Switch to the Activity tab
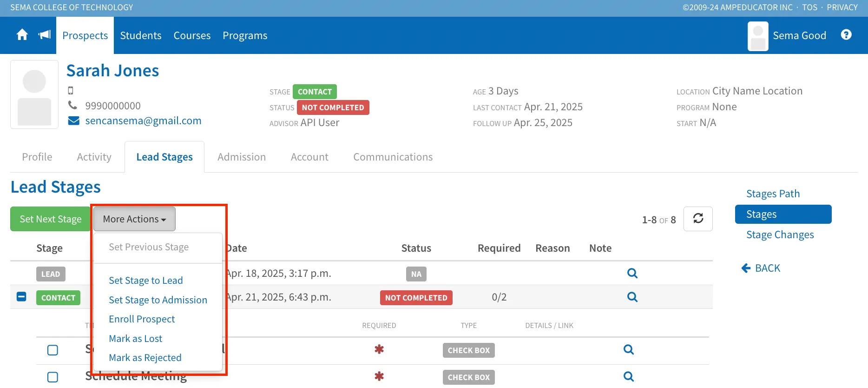868x388 pixels. pos(94,157)
